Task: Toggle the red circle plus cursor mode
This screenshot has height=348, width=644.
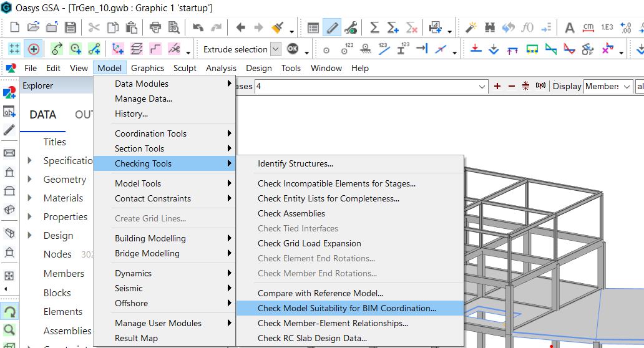Action: 33,49
